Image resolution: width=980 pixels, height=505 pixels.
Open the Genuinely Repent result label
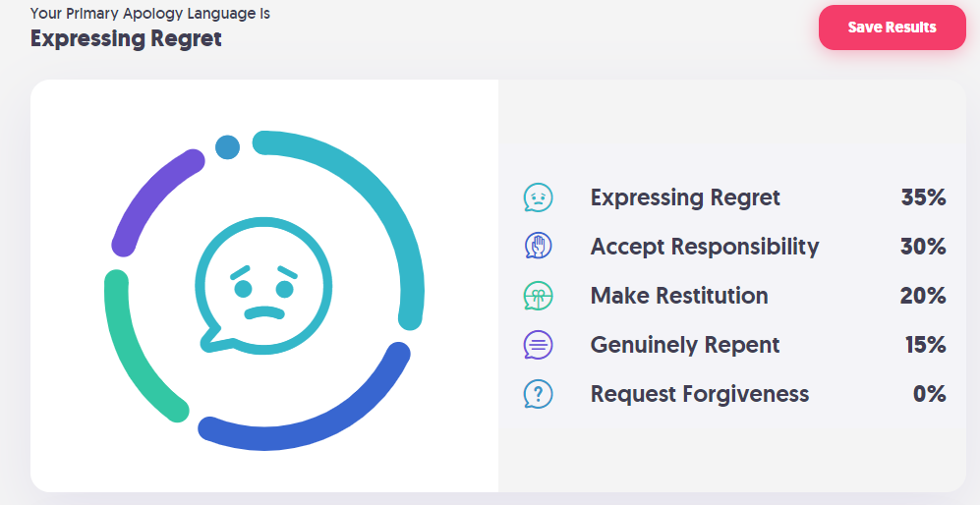685,345
